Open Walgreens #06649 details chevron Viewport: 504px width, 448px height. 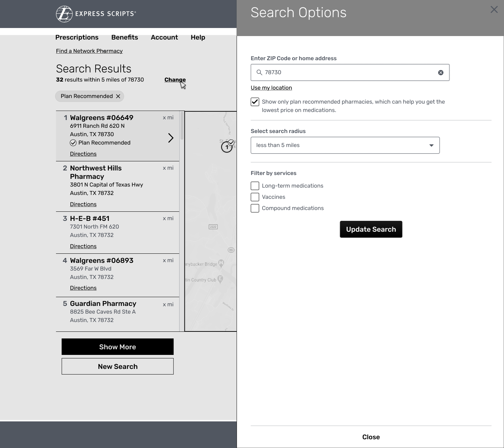click(x=170, y=138)
